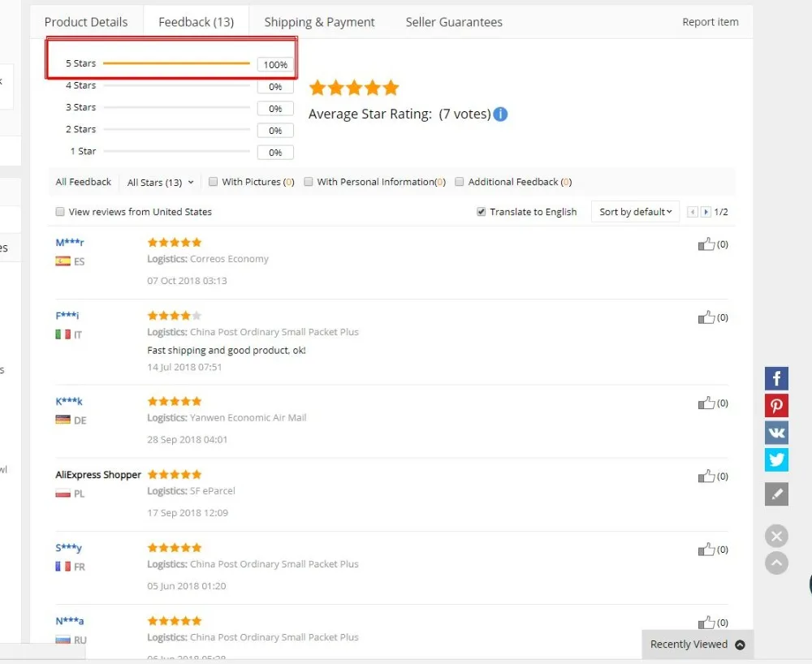Click the France flag icon
Viewport: 812px width, 664px height.
point(63,566)
